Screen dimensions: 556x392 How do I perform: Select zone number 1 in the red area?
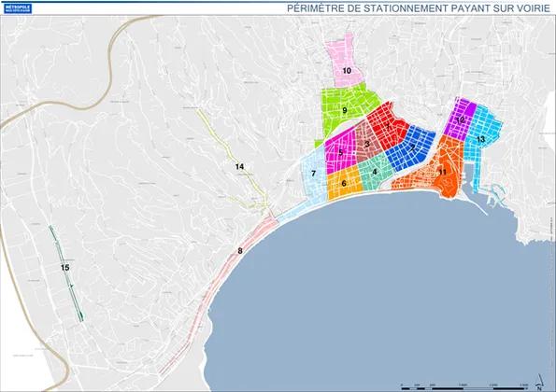click(388, 126)
